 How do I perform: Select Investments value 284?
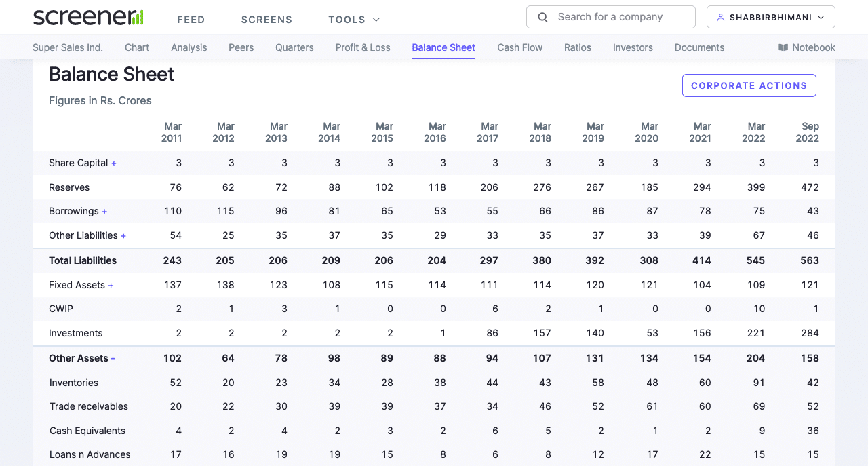tap(810, 333)
